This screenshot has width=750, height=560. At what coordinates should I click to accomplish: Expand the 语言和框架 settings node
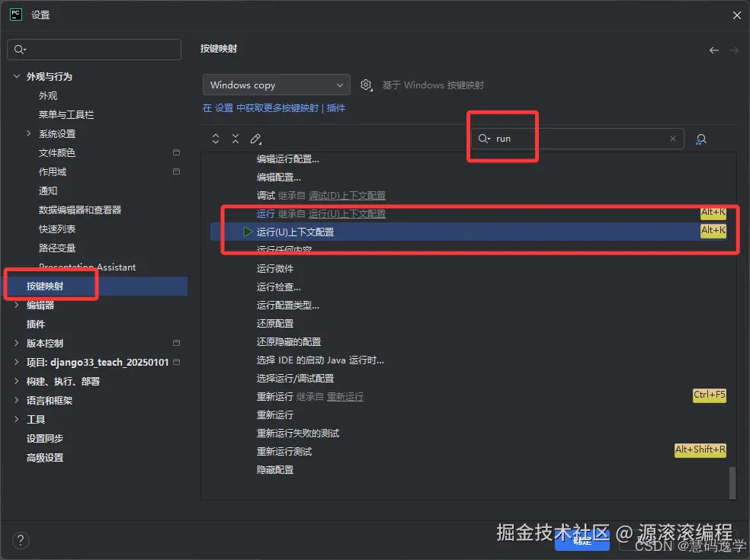click(17, 400)
